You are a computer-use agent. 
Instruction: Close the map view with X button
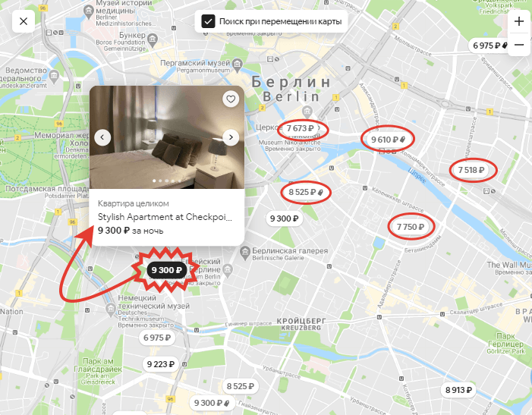point(24,21)
